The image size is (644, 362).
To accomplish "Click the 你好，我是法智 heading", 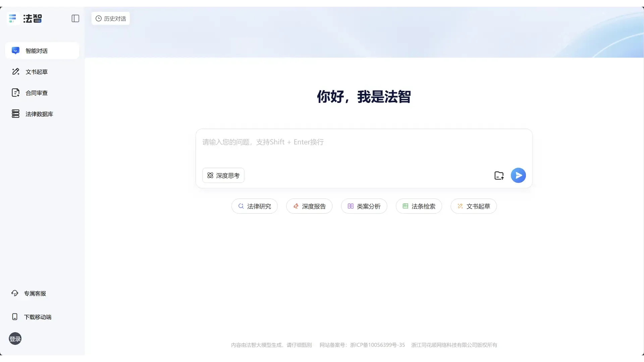I will click(x=364, y=97).
